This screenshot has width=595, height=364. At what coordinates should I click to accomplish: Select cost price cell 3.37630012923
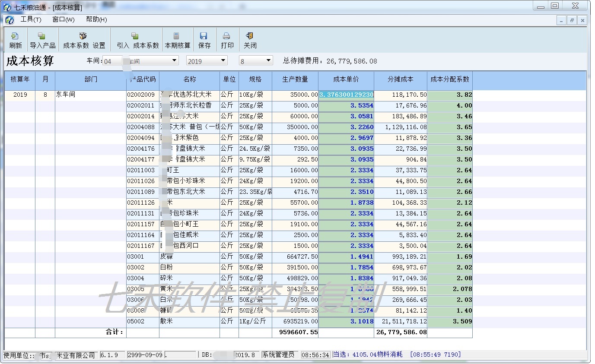click(346, 95)
